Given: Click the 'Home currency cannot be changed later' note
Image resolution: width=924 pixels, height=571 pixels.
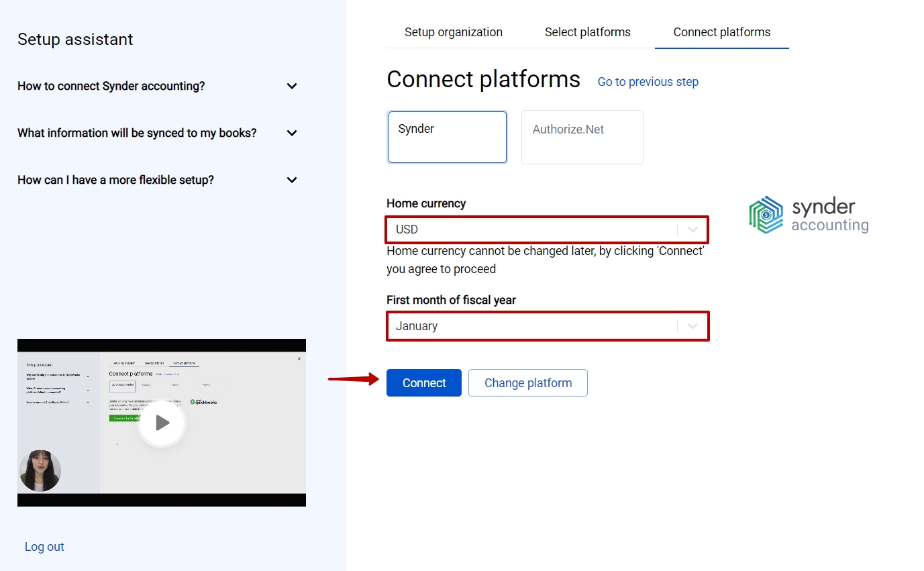Looking at the screenshot, I should coord(546,260).
